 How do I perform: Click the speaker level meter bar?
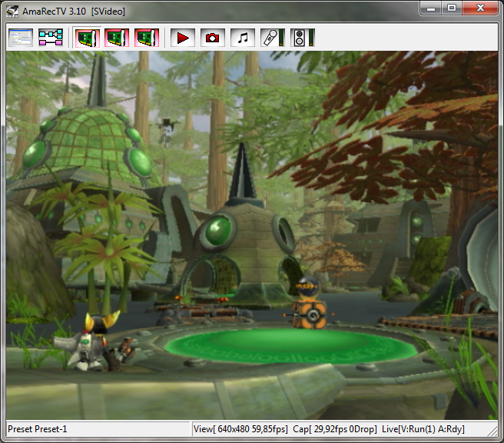[311, 38]
